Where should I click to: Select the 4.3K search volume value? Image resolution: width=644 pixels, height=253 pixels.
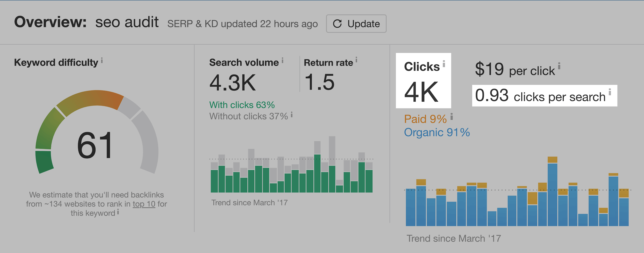233,83
